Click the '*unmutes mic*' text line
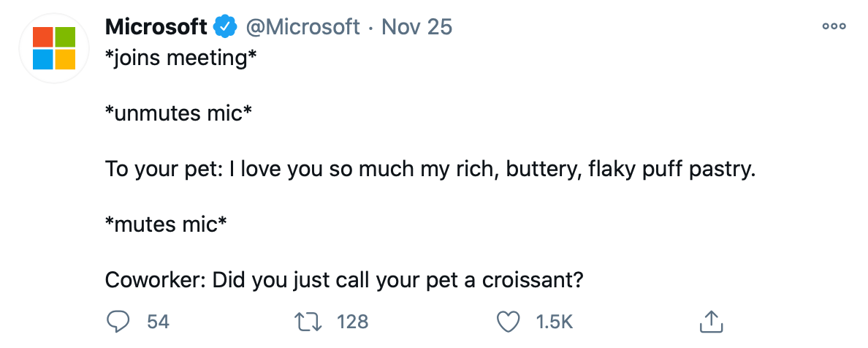Screen dimensions: 868x348 pos(179,114)
